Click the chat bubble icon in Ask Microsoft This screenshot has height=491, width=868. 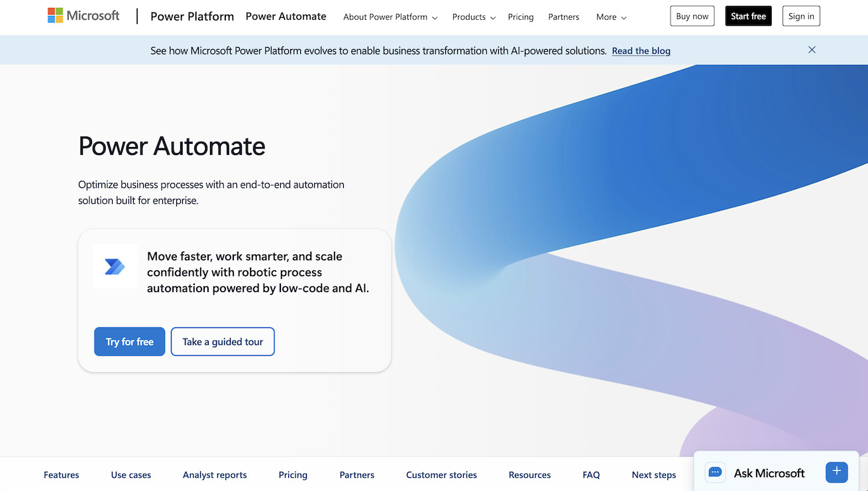715,472
